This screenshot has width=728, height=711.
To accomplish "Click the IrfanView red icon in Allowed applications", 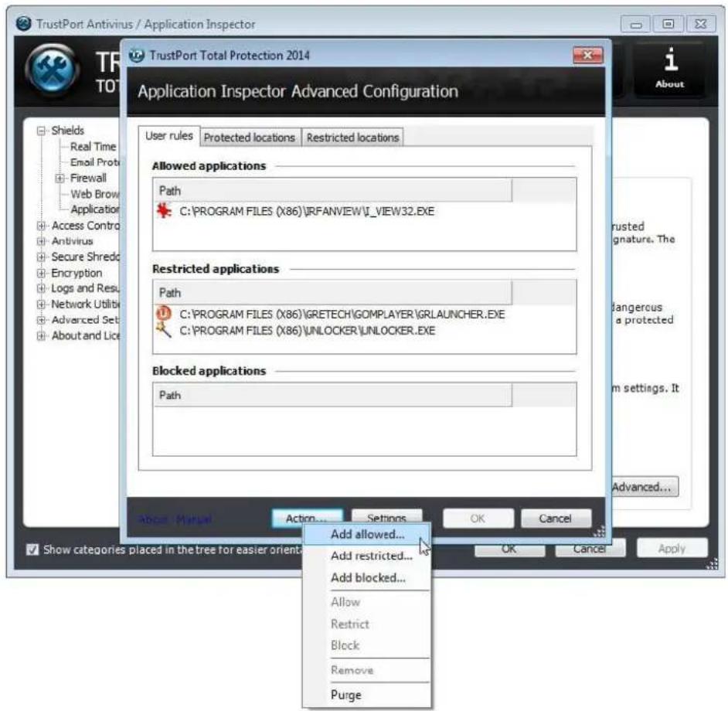I will 163,211.
